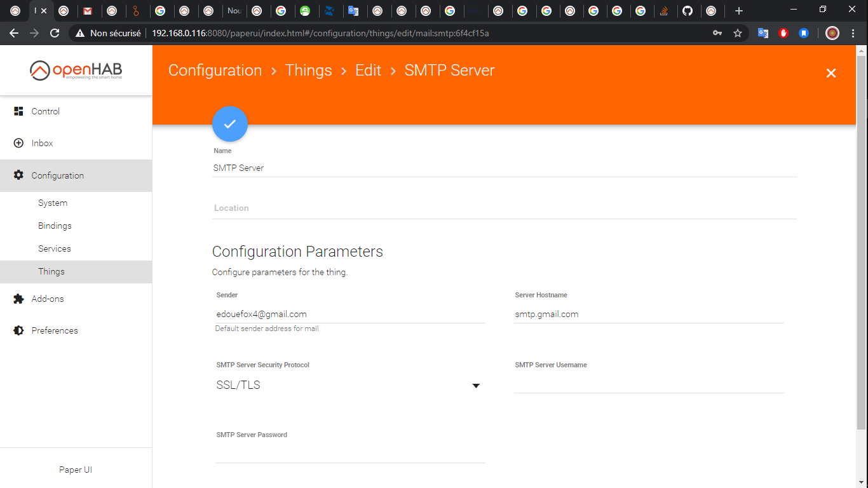Click the Sender email field
This screenshot has height=488, width=868.
pos(350,314)
